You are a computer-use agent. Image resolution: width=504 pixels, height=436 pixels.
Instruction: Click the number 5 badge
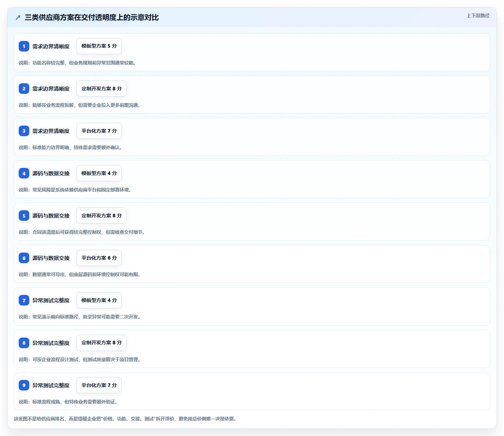pos(24,216)
